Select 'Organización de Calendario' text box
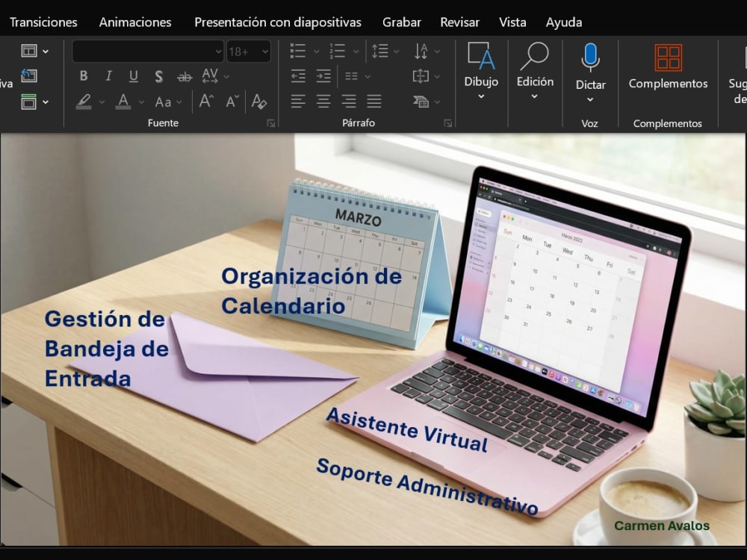Viewport: 747px width, 560px height. pyautogui.click(x=311, y=291)
